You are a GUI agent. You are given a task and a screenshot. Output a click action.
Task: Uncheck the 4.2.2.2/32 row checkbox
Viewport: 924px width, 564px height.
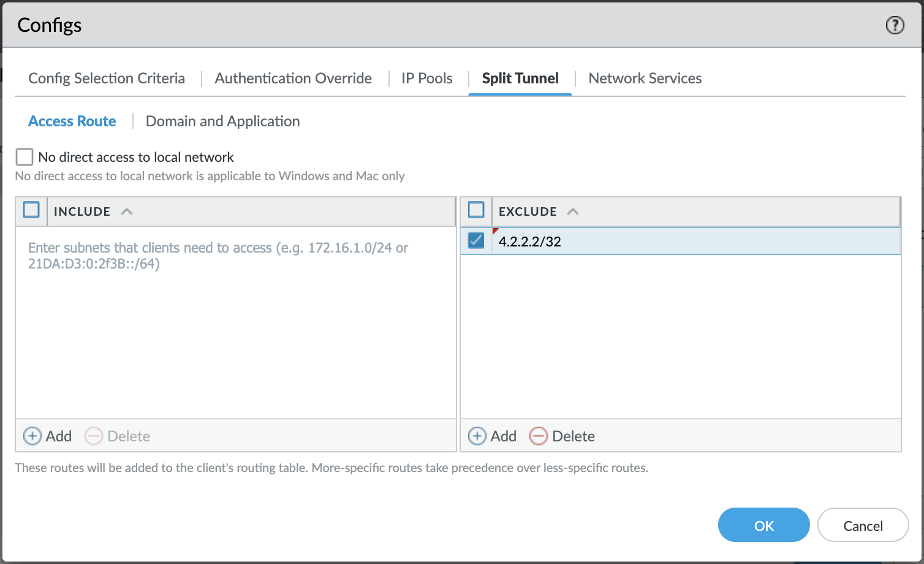[476, 241]
